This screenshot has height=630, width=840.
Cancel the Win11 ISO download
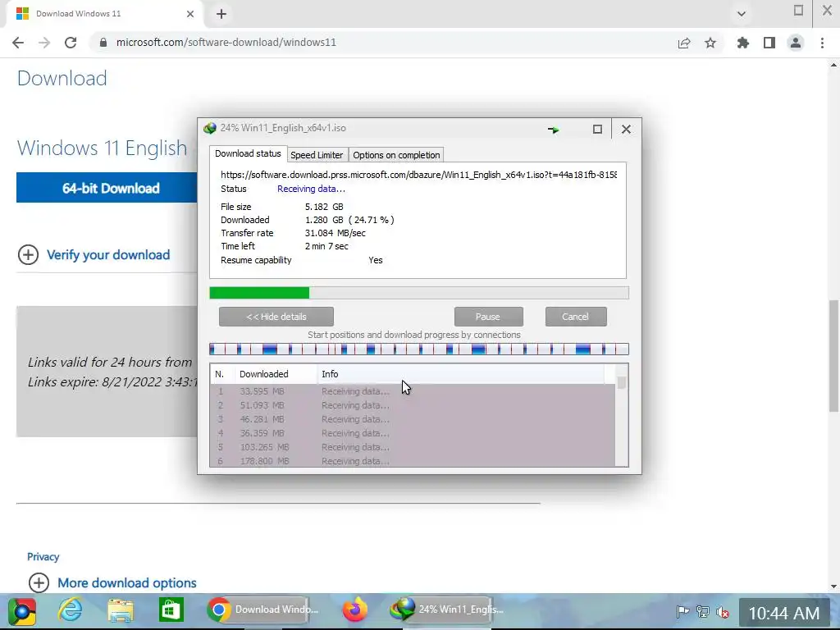[x=576, y=317]
